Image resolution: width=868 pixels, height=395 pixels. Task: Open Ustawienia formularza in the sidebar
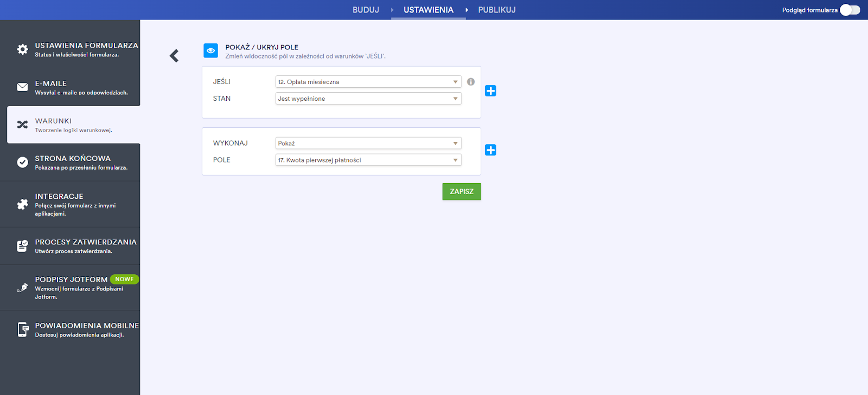coord(70,49)
